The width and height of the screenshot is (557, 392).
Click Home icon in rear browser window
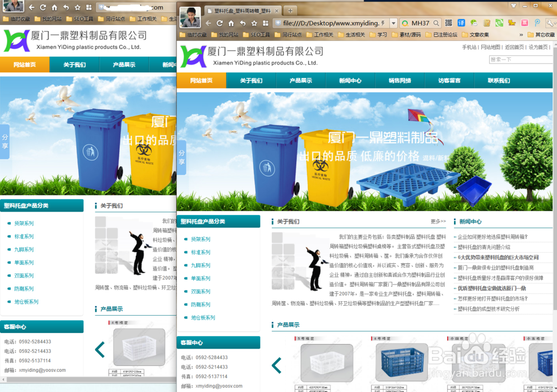pyautogui.click(x=55, y=7)
